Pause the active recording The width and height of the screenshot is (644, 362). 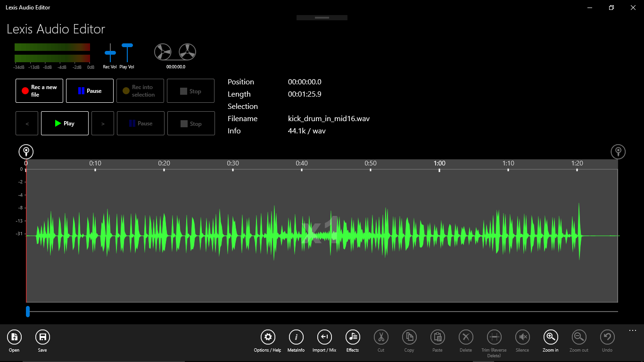(x=90, y=90)
